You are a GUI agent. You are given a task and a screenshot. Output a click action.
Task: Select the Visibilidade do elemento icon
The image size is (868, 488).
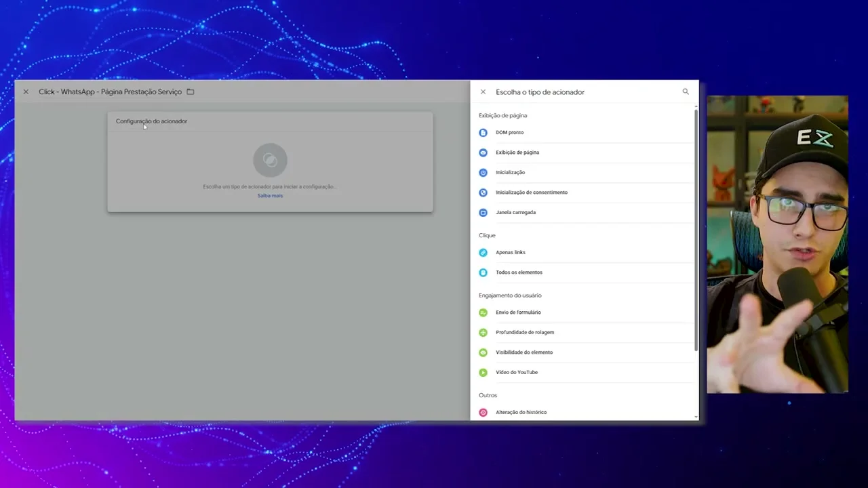(x=483, y=352)
